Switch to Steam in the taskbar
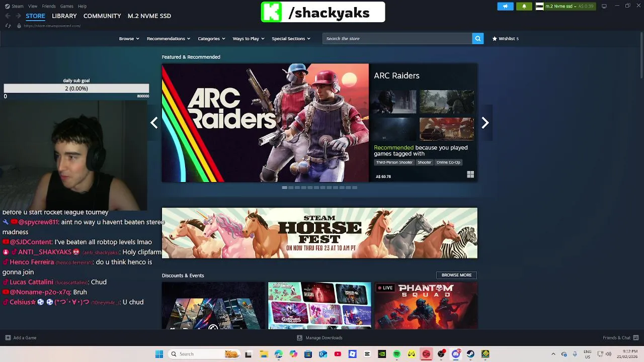 (x=470, y=354)
